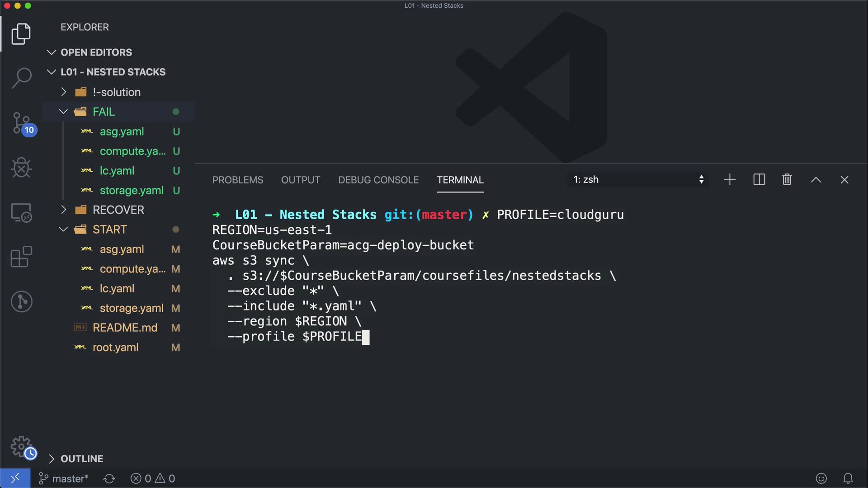Screen dimensions: 868x488
Task: Open the Search view in activity bar
Action: pyautogui.click(x=21, y=78)
